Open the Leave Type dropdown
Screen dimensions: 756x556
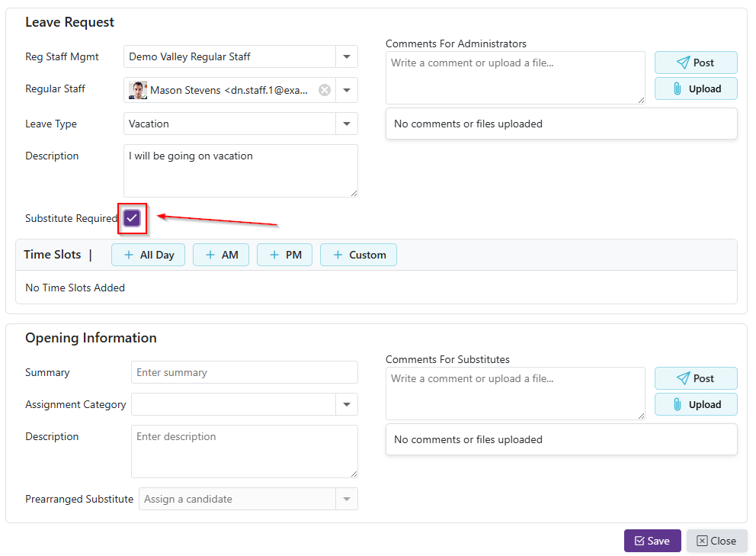coord(347,124)
